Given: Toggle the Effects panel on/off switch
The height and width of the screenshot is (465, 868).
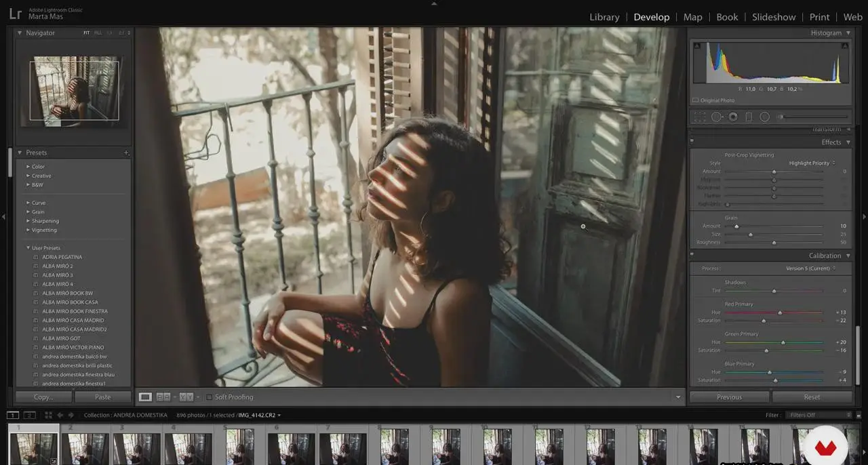Looking at the screenshot, I should click(692, 142).
